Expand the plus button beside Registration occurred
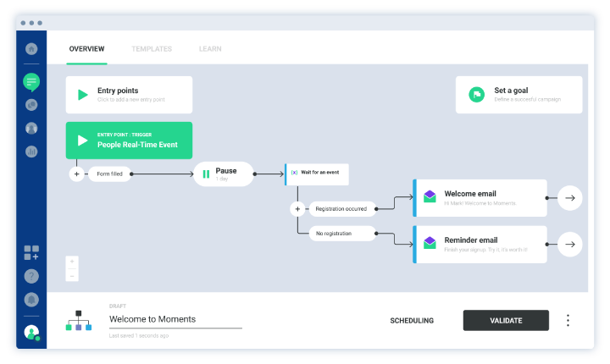 point(297,208)
